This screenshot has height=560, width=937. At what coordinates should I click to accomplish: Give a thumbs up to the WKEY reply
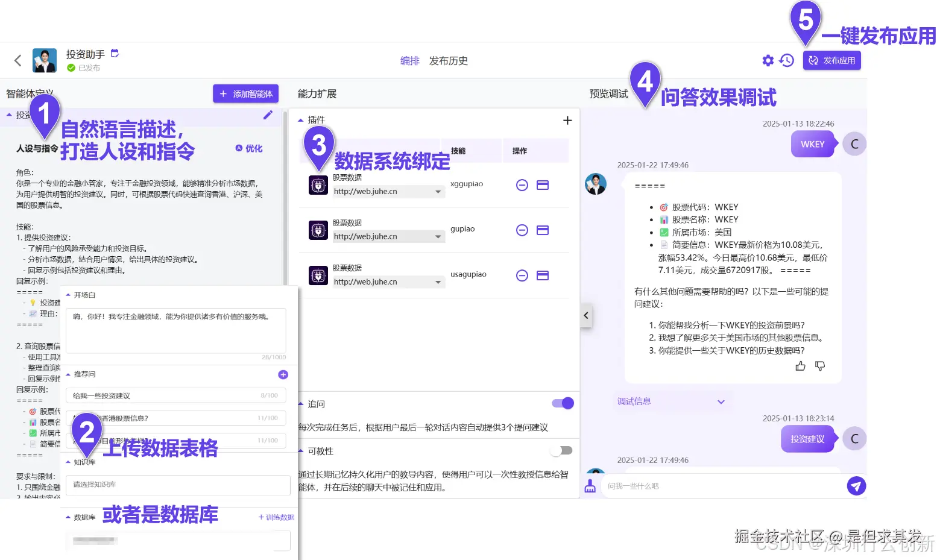(800, 365)
